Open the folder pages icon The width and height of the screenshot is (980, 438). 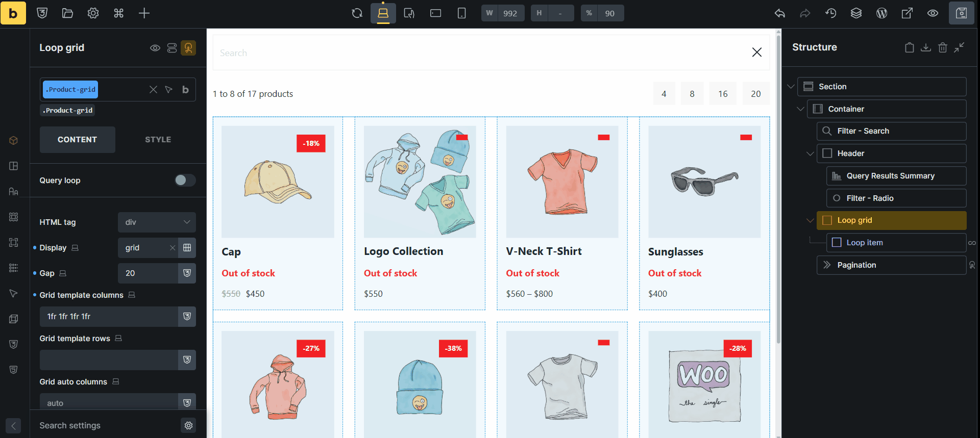pyautogui.click(x=67, y=13)
